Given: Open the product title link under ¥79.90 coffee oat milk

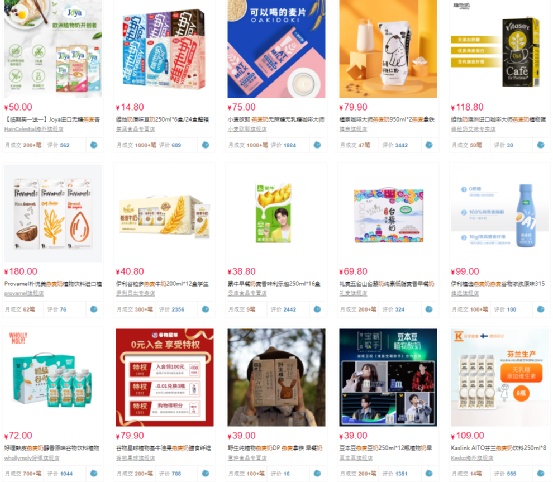Looking at the screenshot, I should 387,120.
